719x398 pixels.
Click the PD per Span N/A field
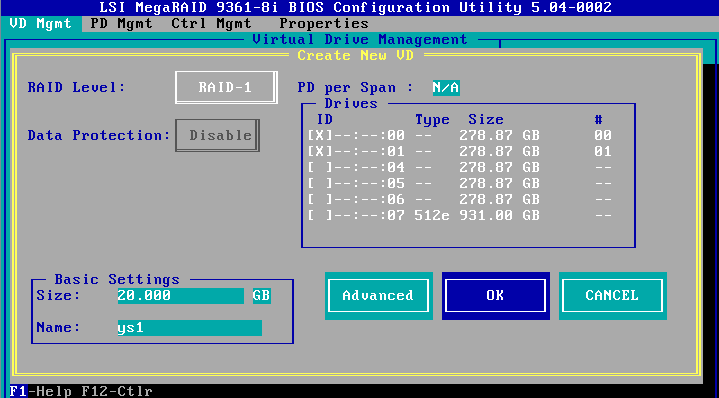pos(446,87)
